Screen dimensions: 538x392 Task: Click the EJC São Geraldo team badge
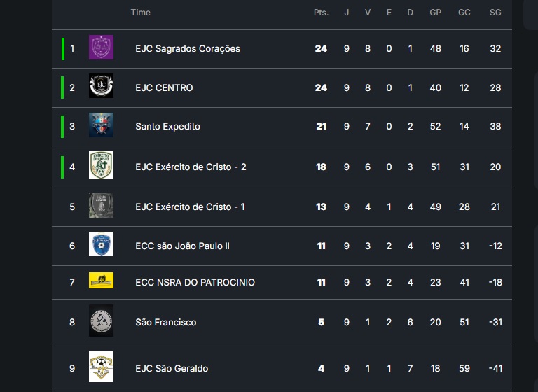click(101, 367)
